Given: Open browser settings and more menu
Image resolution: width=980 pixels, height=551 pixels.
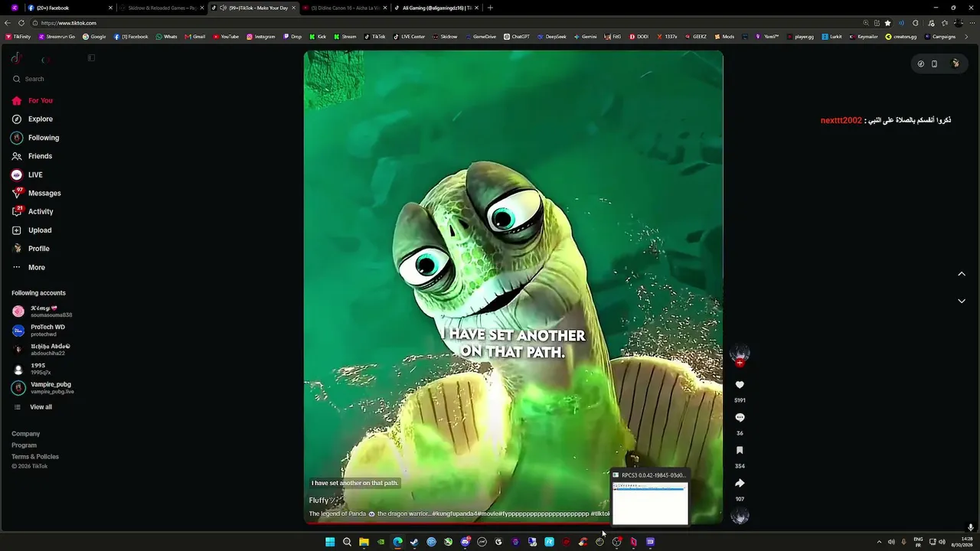Looking at the screenshot, I should [x=971, y=23].
